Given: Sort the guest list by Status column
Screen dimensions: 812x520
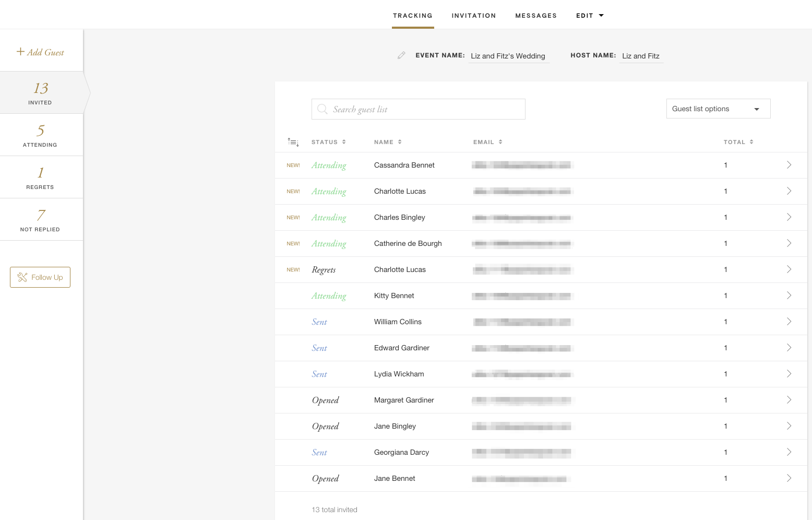Looking at the screenshot, I should [328, 142].
